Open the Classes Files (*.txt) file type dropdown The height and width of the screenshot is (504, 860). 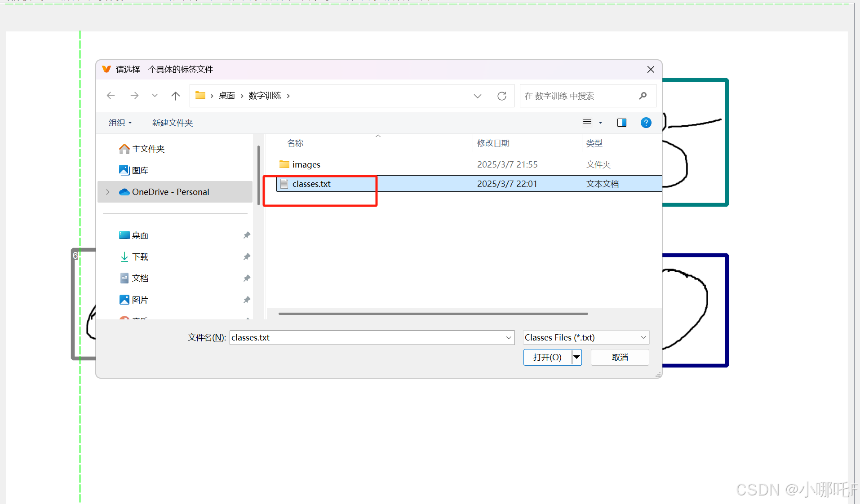tap(643, 337)
